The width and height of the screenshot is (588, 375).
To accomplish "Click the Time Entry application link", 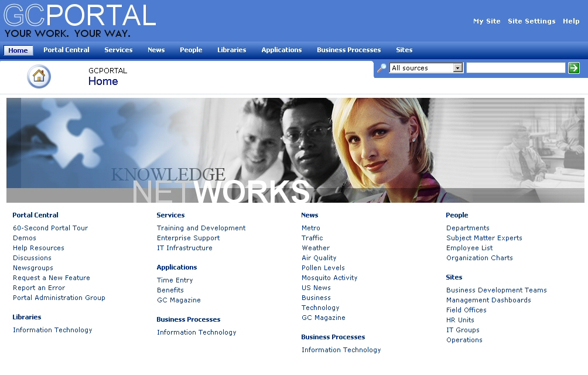I will coord(175,280).
